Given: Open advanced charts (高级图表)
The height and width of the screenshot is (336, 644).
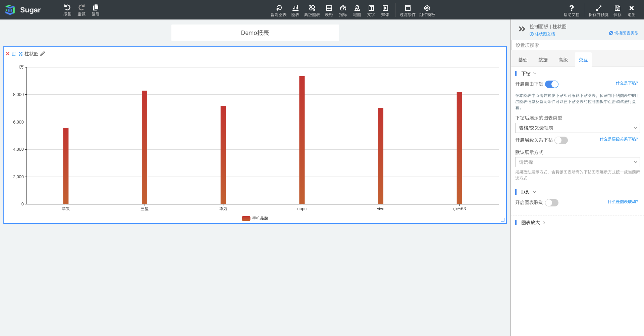Looking at the screenshot, I should pos(312,11).
